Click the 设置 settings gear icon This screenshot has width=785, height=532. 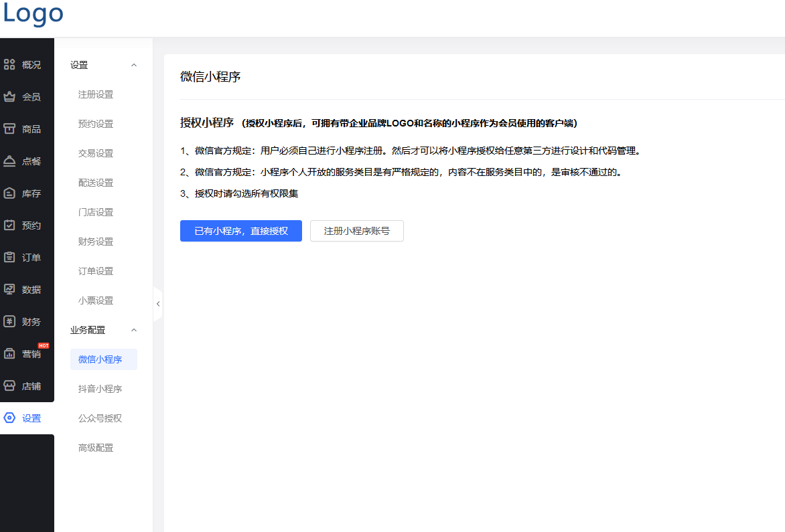(27, 418)
